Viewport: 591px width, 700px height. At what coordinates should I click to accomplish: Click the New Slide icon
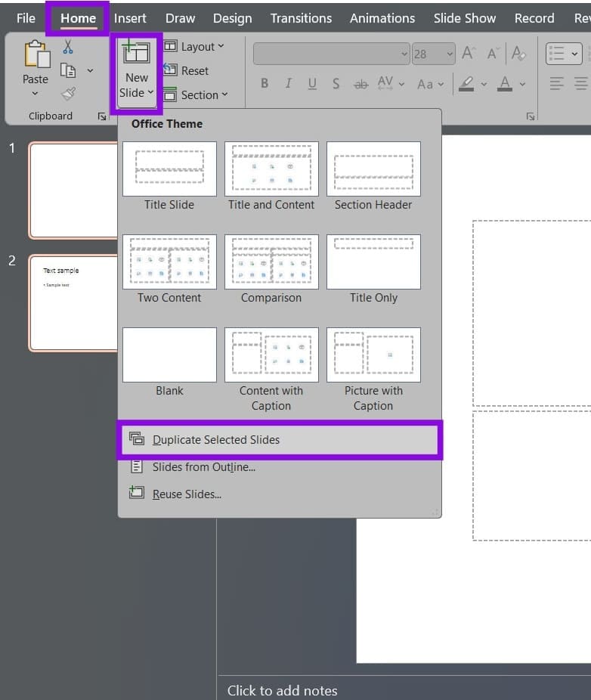point(136,52)
